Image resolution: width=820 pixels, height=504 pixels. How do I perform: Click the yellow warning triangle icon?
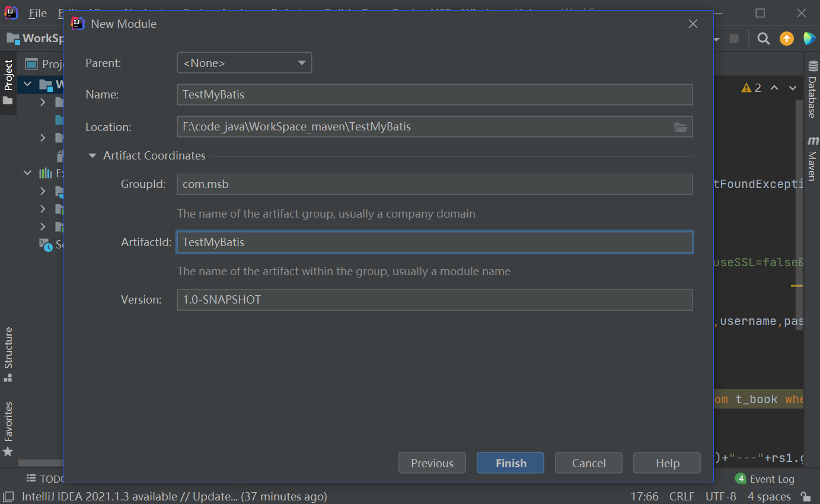746,88
